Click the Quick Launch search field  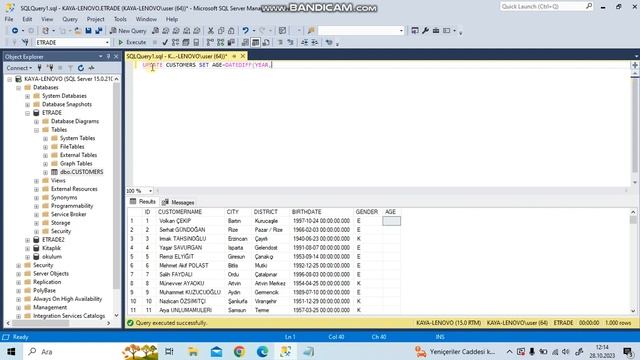[547, 7]
